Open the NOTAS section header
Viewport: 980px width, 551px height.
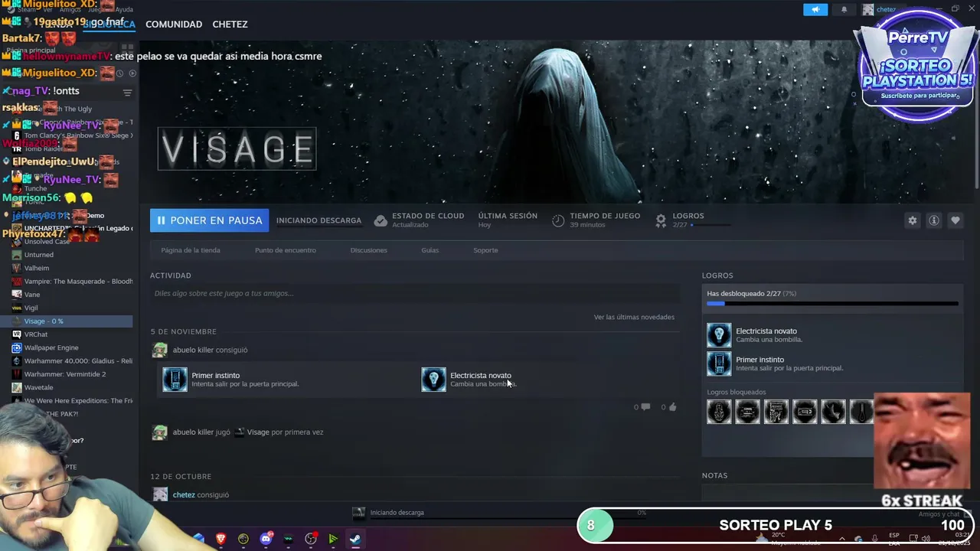[714, 475]
